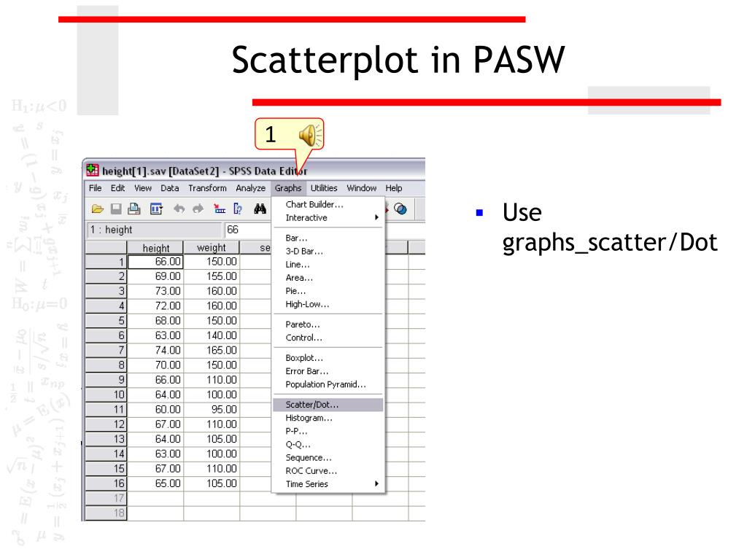
Task: Select Error Bar... in the Graphs menu
Action: click(328, 371)
